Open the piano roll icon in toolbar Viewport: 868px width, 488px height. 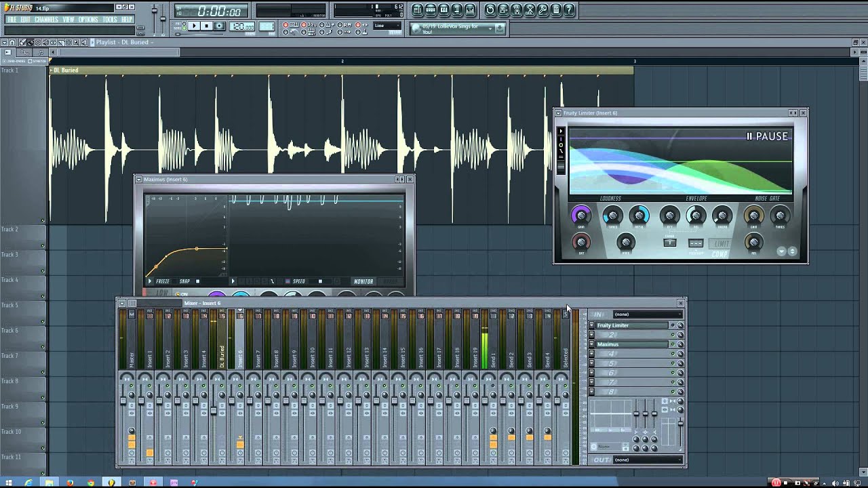(x=443, y=10)
